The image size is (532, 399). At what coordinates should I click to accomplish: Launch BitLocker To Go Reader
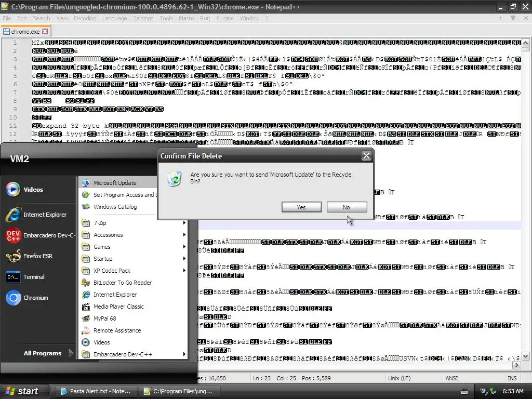134,283
